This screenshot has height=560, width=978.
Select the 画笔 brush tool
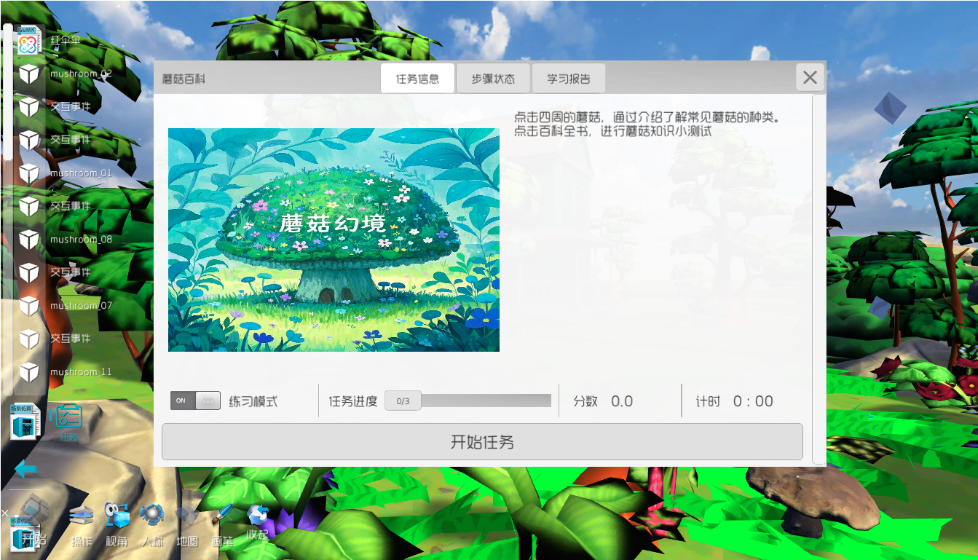click(222, 524)
